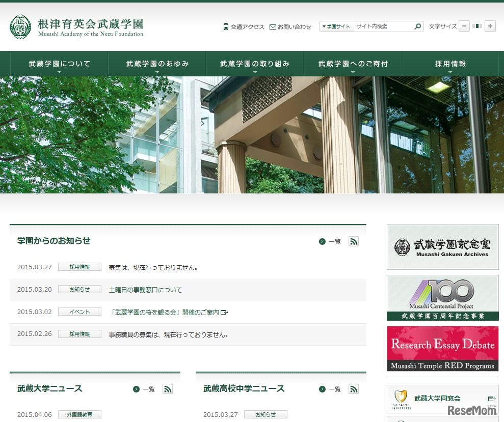
Task: Click the school crest logo icon
Action: click(x=20, y=26)
